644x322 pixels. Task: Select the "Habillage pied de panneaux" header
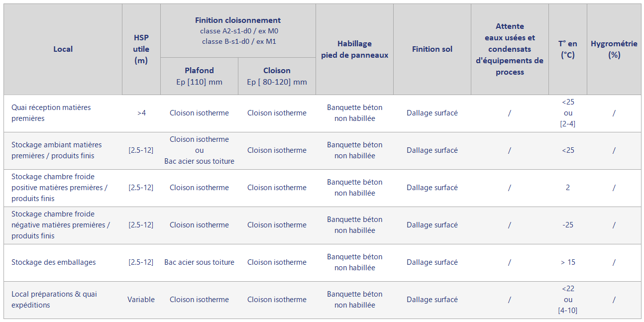pyautogui.click(x=354, y=49)
